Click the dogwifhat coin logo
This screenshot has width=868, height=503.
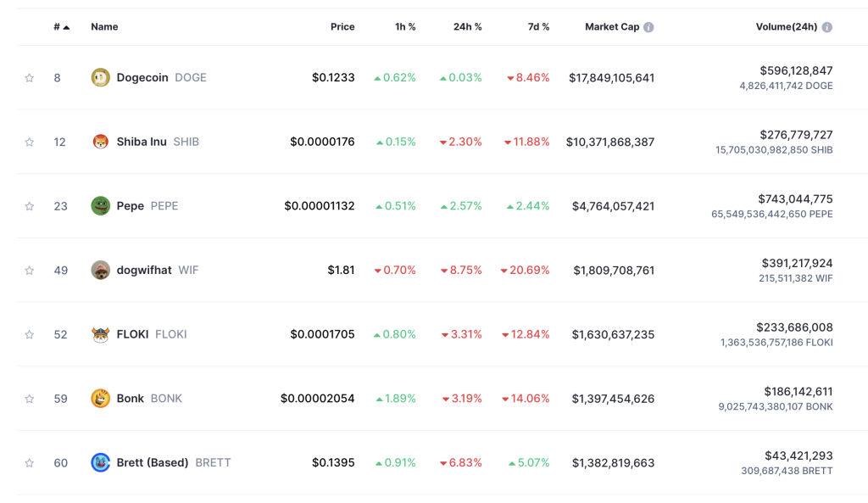point(100,271)
